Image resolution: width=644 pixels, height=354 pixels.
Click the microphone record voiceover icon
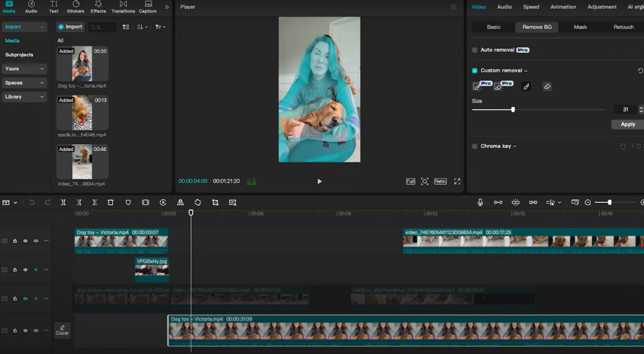(480, 202)
